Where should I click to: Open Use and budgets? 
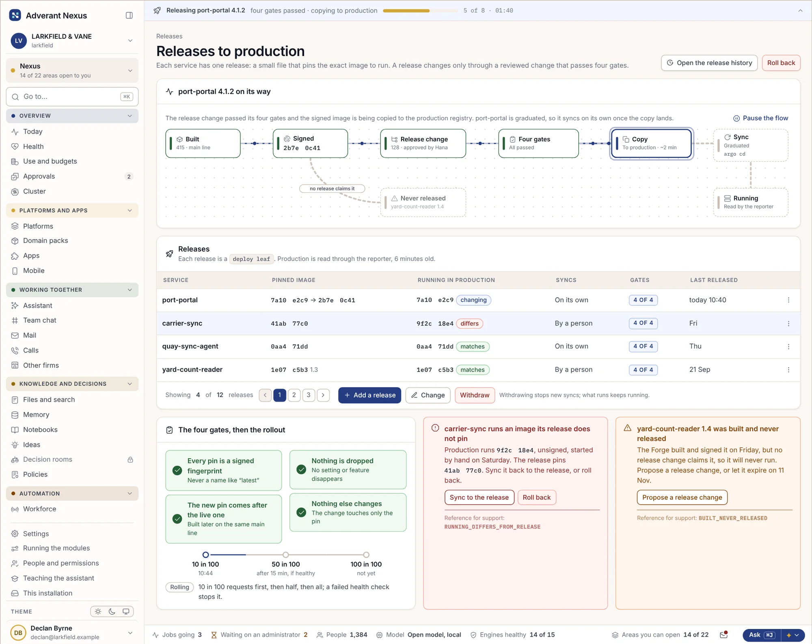[x=72, y=161]
